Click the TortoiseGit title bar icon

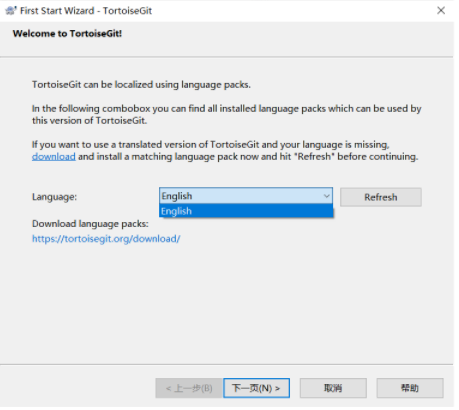[11, 10]
